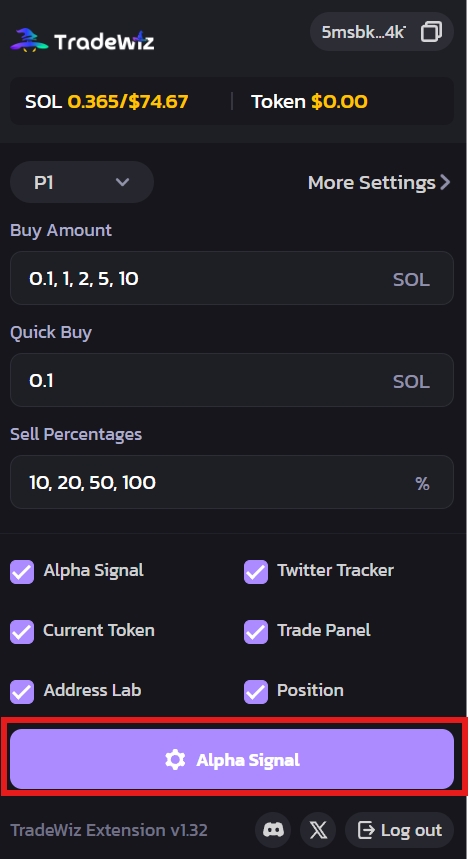
Task: Untick the Trade Panel checkbox
Action: tap(256, 632)
